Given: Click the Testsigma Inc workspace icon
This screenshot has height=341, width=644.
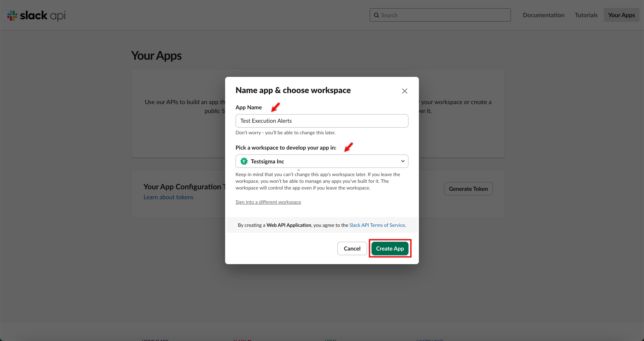Looking at the screenshot, I should 244,161.
